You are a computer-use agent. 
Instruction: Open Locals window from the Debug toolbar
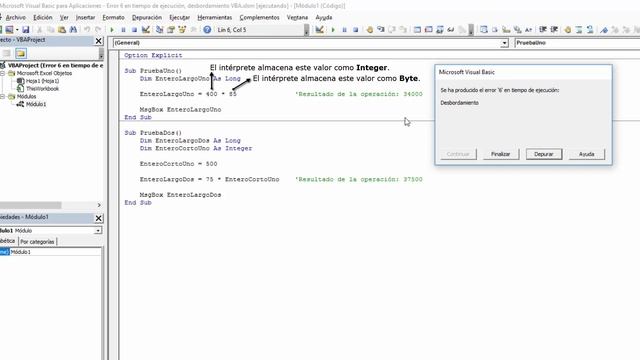pos(417,30)
